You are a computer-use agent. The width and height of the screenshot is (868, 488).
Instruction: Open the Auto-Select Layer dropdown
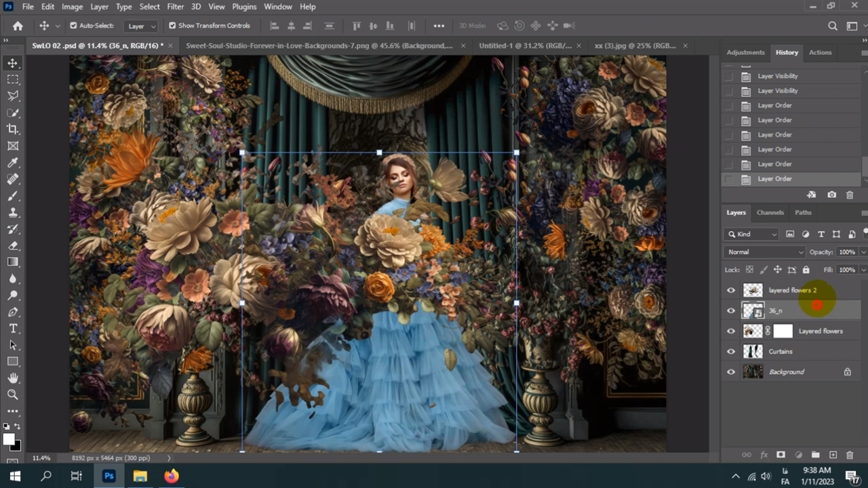141,26
